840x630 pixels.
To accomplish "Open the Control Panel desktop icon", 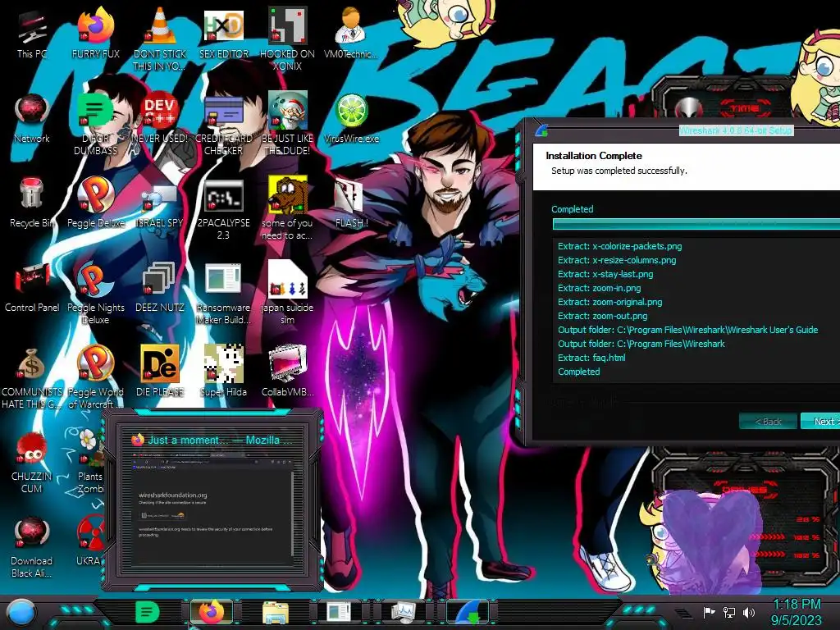I will click(32, 287).
